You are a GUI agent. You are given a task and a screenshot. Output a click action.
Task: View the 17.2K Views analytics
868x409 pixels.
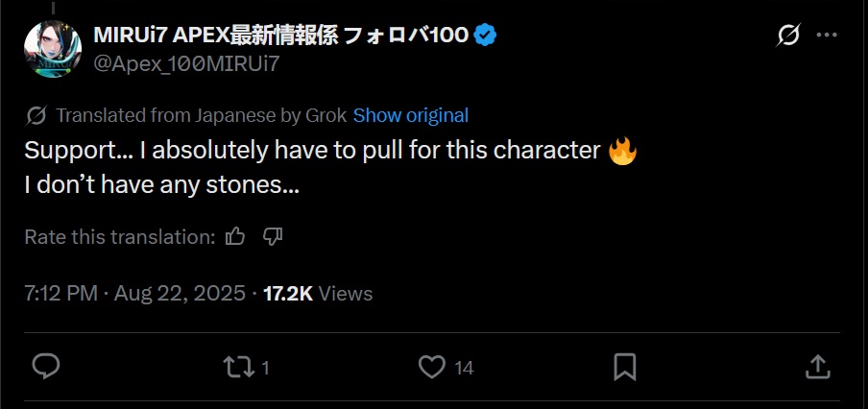(318, 294)
